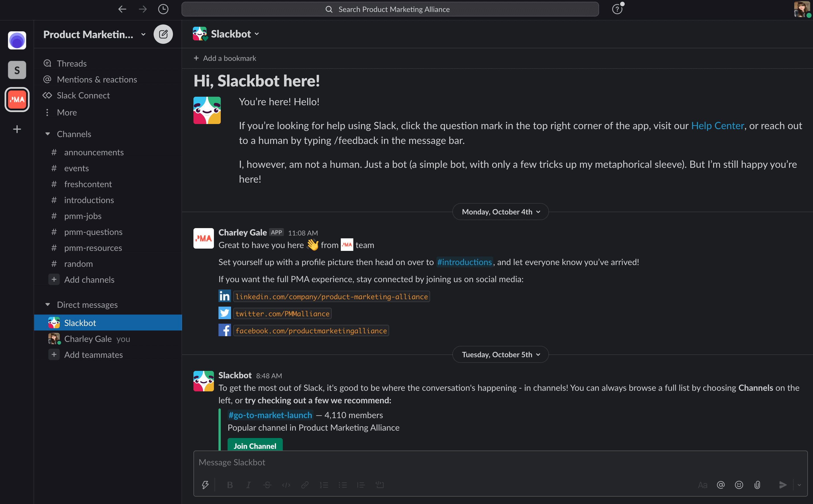This screenshot has height=504, width=813.
Task: Open the emoji picker in composer
Action: click(x=739, y=485)
